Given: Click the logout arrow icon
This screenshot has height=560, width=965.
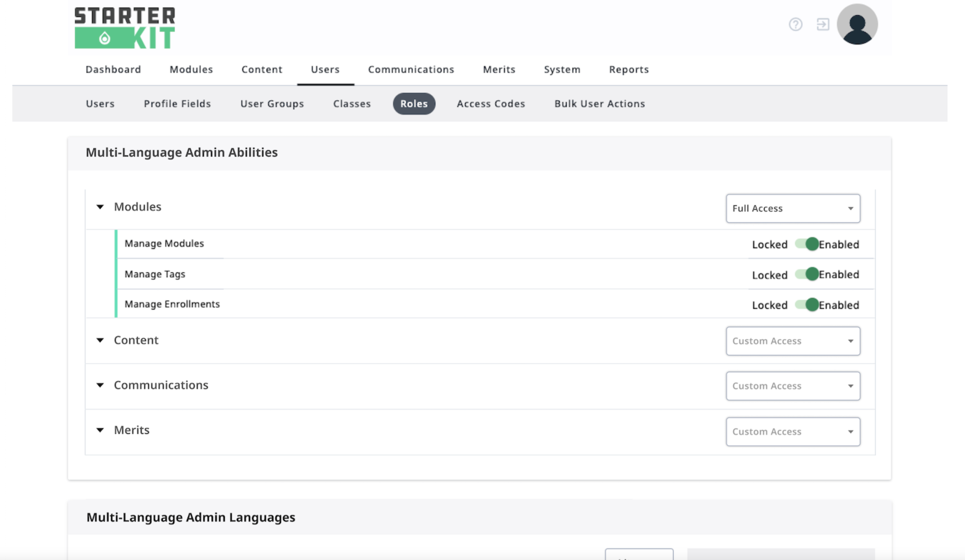Looking at the screenshot, I should click(822, 24).
